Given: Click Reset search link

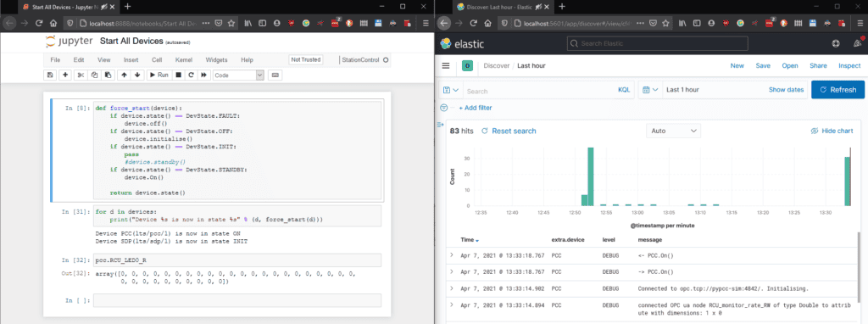Looking at the screenshot, I should [x=509, y=131].
